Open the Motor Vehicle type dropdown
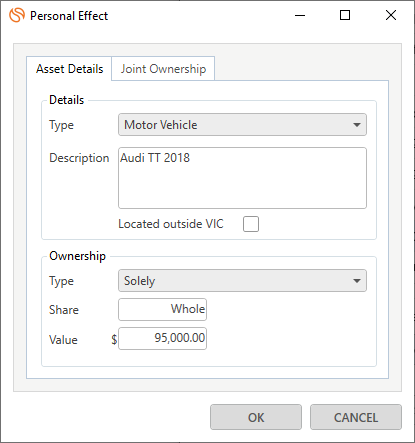The image size is (415, 443). click(x=242, y=125)
